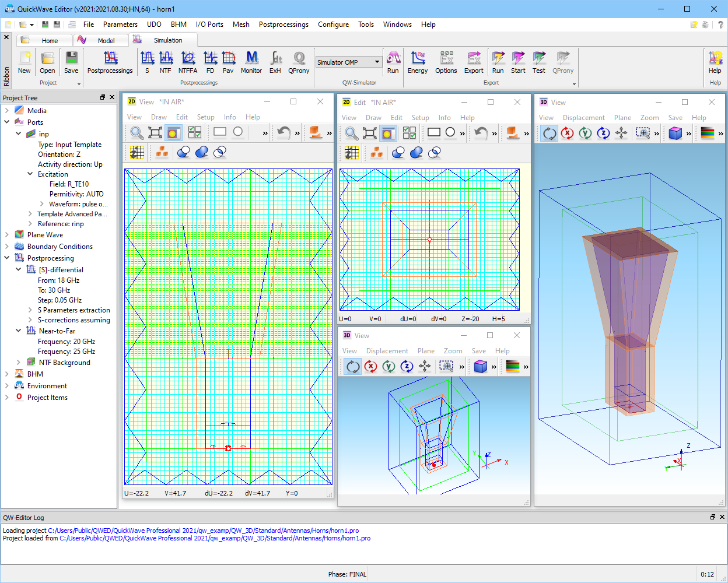The image size is (728, 583).
Task: Switch to the Home ribbon tab
Action: [44, 40]
